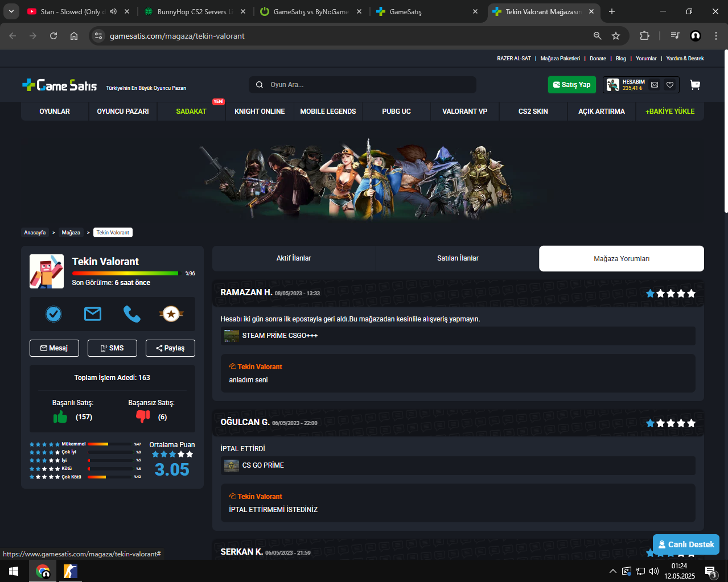Screen dimensions: 728x582
Task: Click the verified checkmark badge icon
Action: click(x=54, y=313)
